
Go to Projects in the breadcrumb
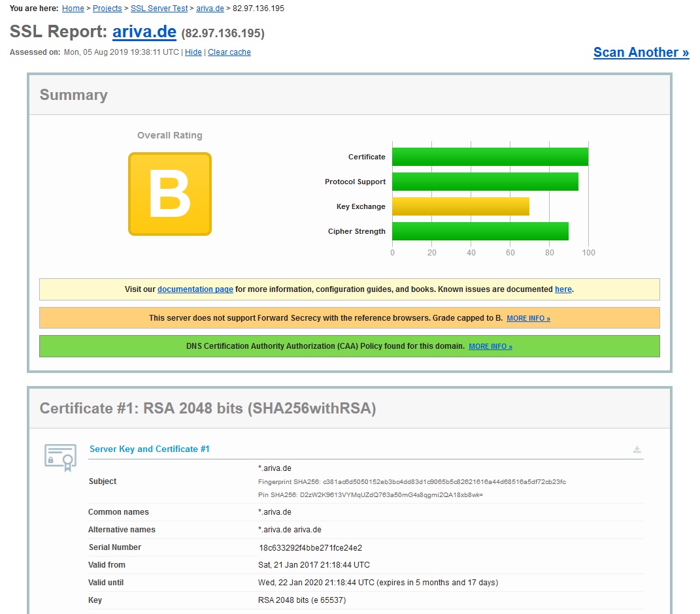[x=107, y=8]
